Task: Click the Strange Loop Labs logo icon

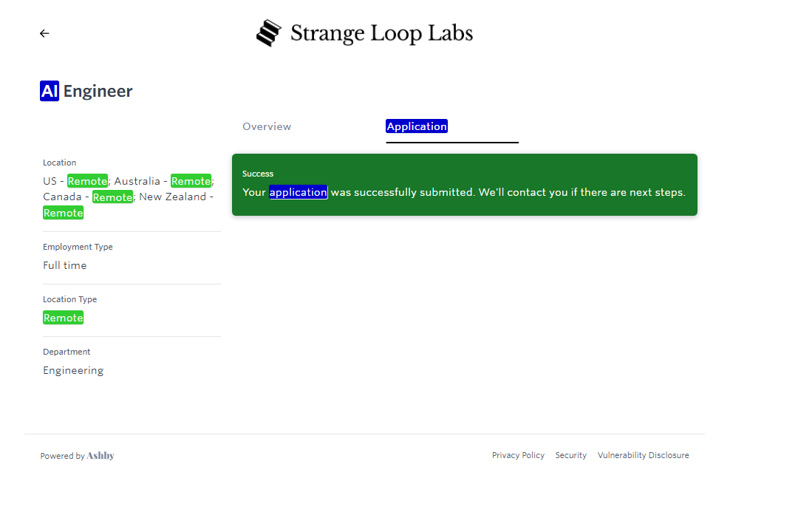Action: (269, 33)
